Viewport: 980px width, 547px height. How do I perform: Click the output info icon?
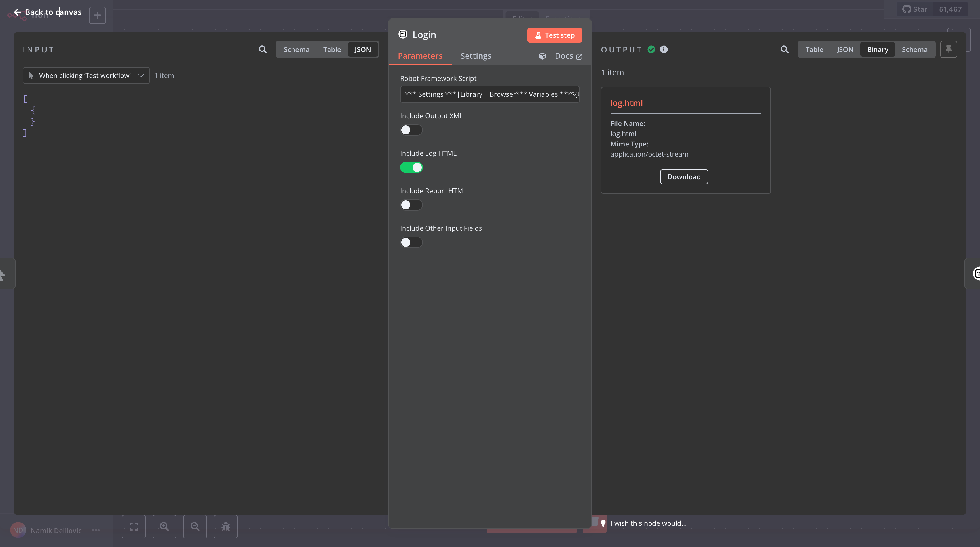[664, 49]
